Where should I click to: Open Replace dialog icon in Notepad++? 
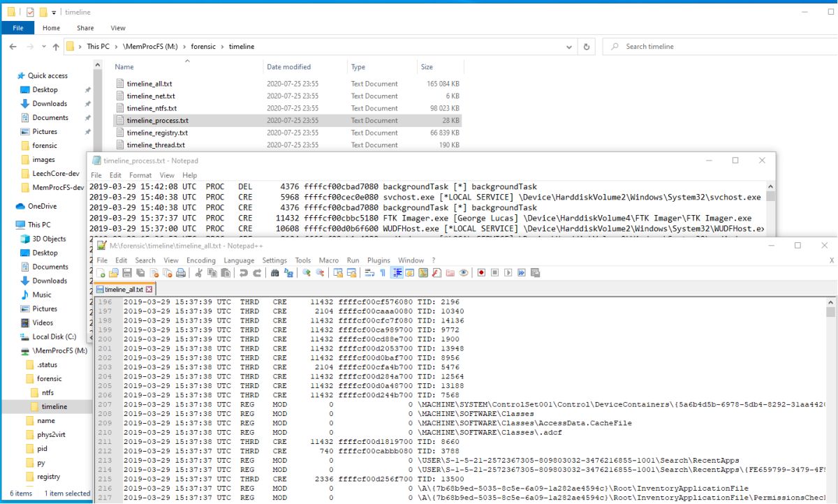[x=288, y=272]
